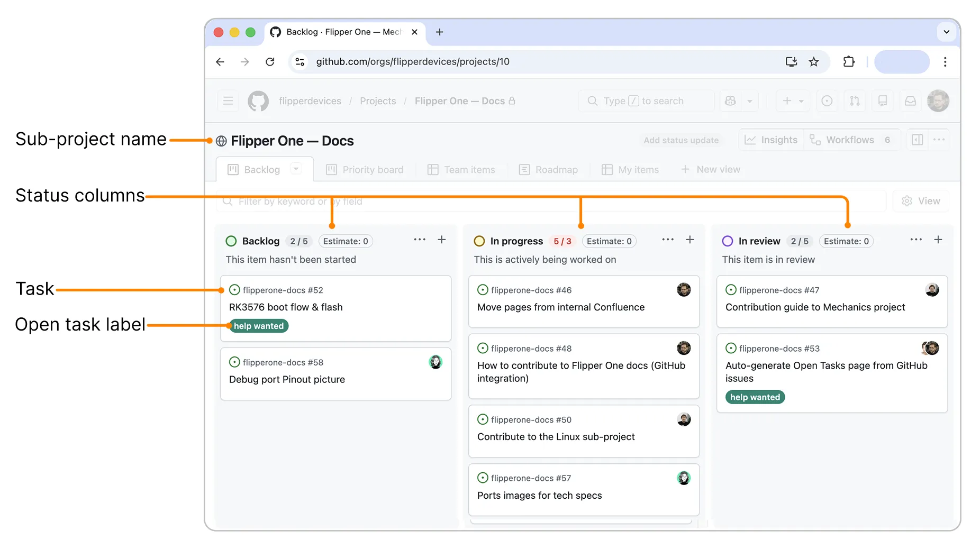Screen dimensions: 980x549
Task: Open the View settings button
Action: tap(921, 201)
